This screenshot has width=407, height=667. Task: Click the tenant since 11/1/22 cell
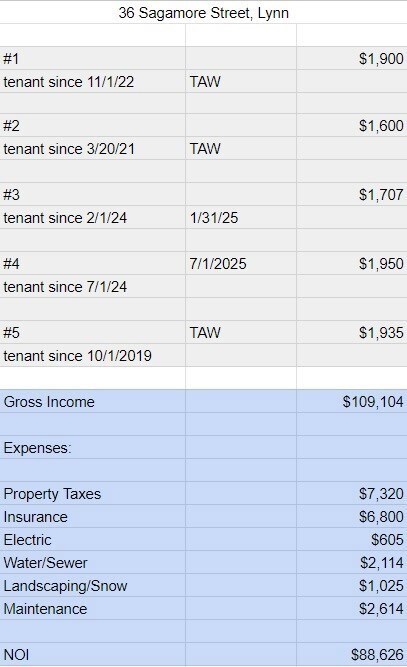pos(92,81)
